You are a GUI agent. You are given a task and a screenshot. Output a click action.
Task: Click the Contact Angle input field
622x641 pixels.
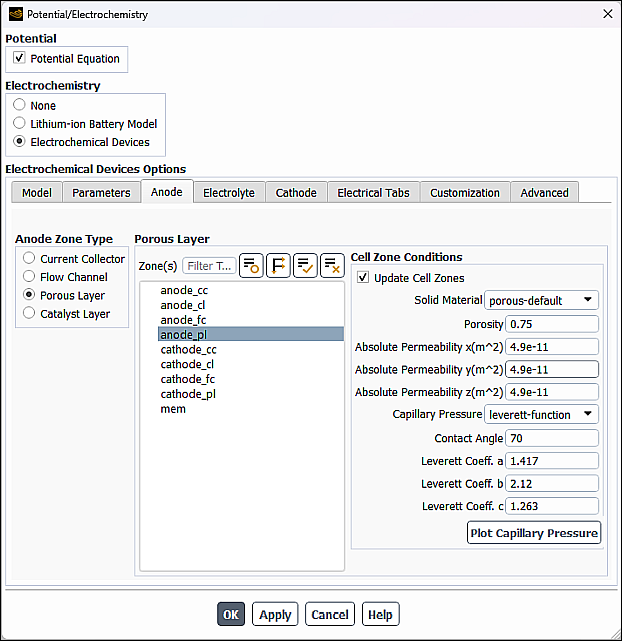552,438
